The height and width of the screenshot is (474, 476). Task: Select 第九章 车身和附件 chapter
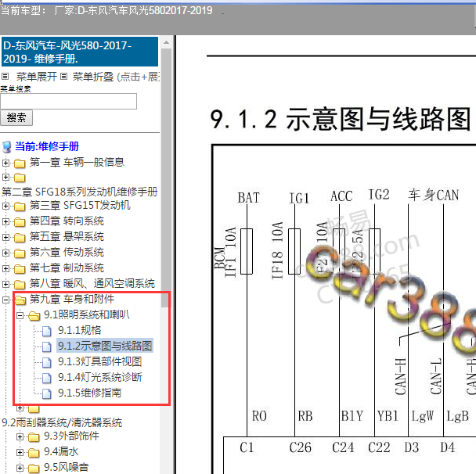coord(72,300)
